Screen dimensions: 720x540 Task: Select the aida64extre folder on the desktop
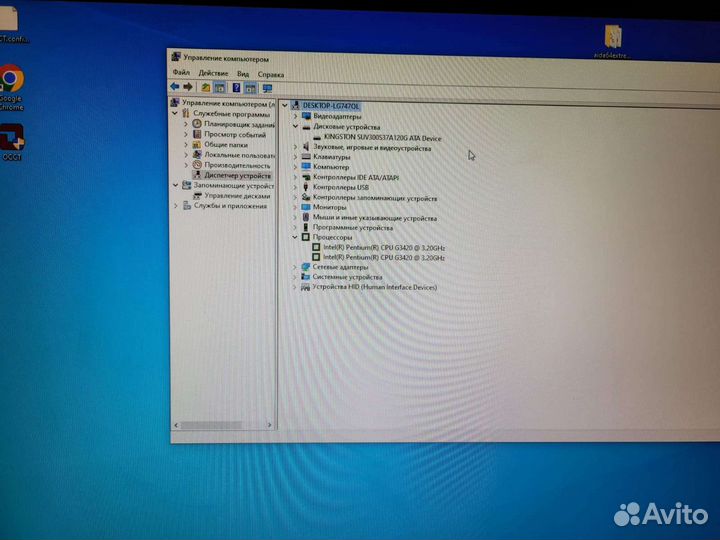tap(613, 41)
